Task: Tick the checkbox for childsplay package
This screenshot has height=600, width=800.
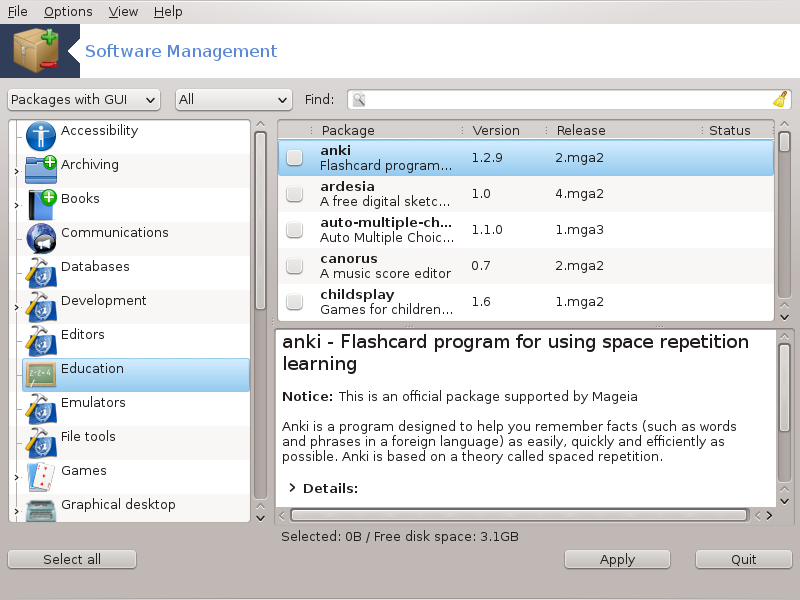Action: (294, 302)
